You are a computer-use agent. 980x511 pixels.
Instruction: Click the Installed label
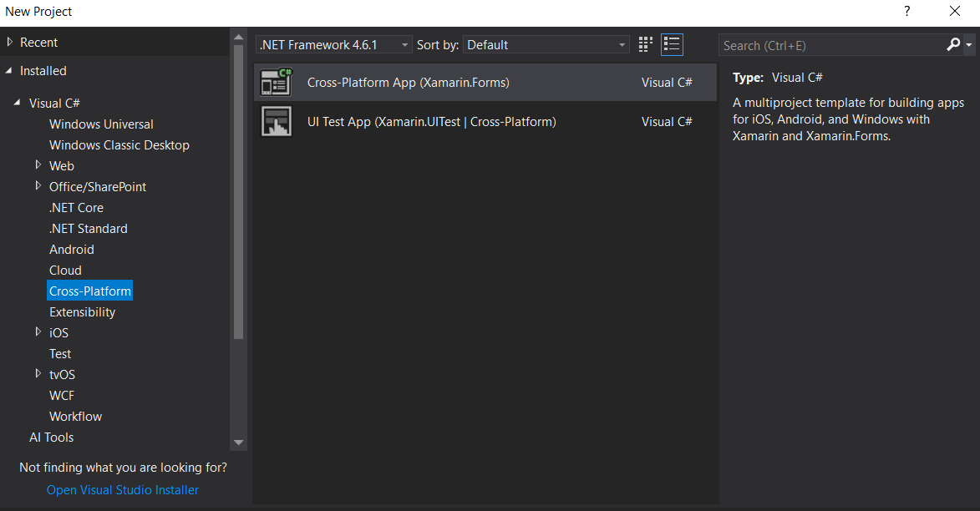pos(43,71)
